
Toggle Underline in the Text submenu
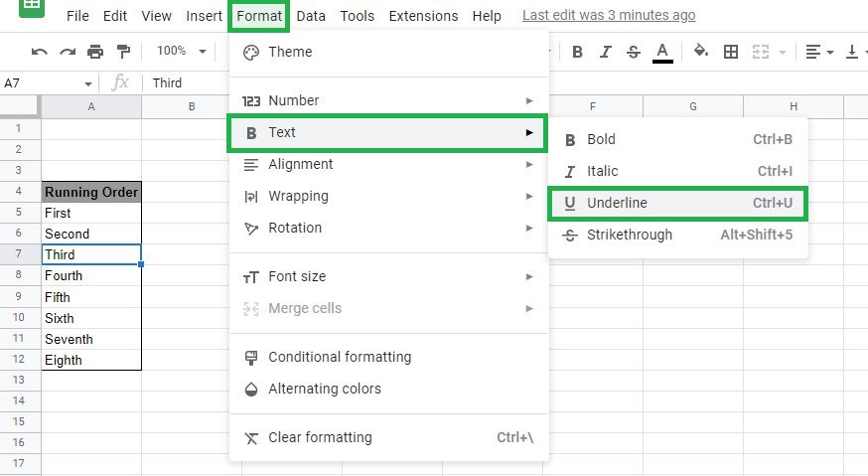[x=677, y=204]
